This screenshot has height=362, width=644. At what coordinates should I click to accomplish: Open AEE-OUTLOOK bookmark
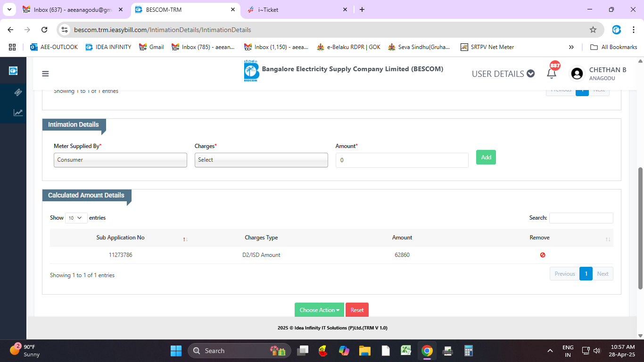[x=54, y=47]
